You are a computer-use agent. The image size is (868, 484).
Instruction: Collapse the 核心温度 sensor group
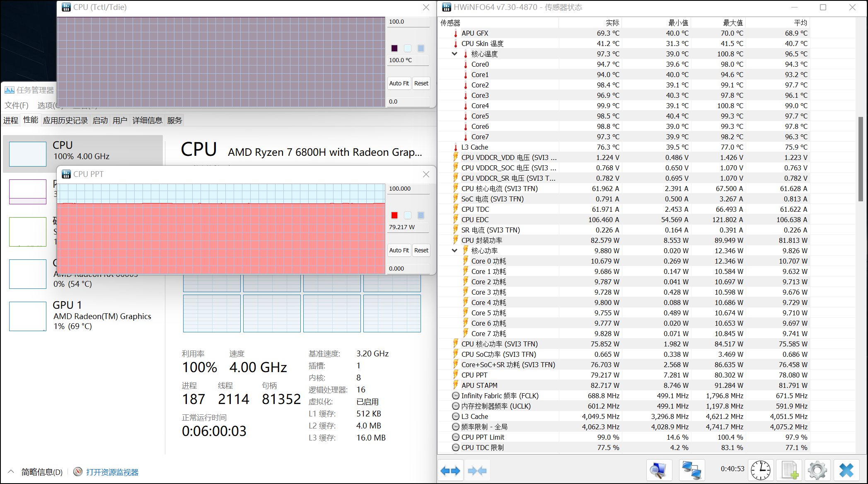coord(455,54)
